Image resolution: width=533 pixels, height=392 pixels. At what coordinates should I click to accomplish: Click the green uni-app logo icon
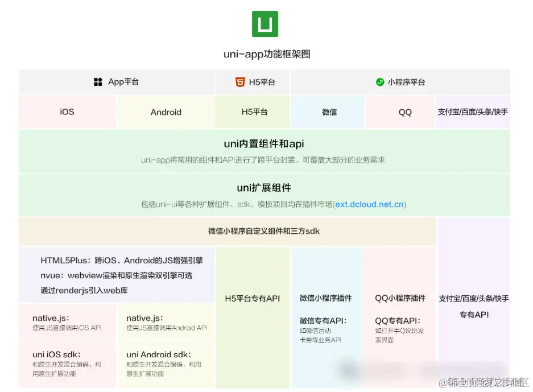coord(265,24)
